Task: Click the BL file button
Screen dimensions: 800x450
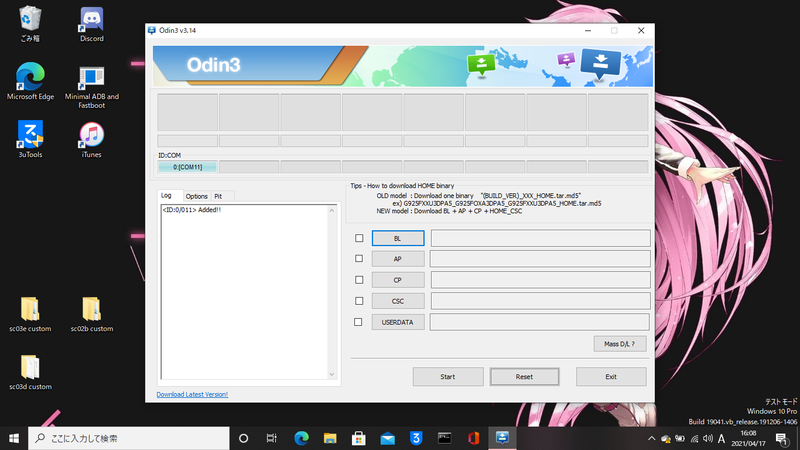Action: [398, 238]
